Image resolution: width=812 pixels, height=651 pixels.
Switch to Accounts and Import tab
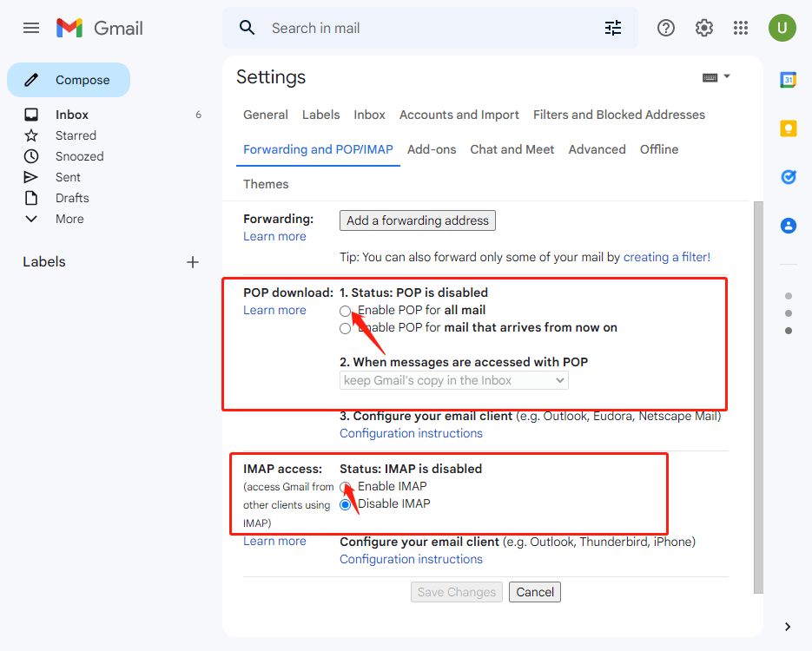click(459, 115)
